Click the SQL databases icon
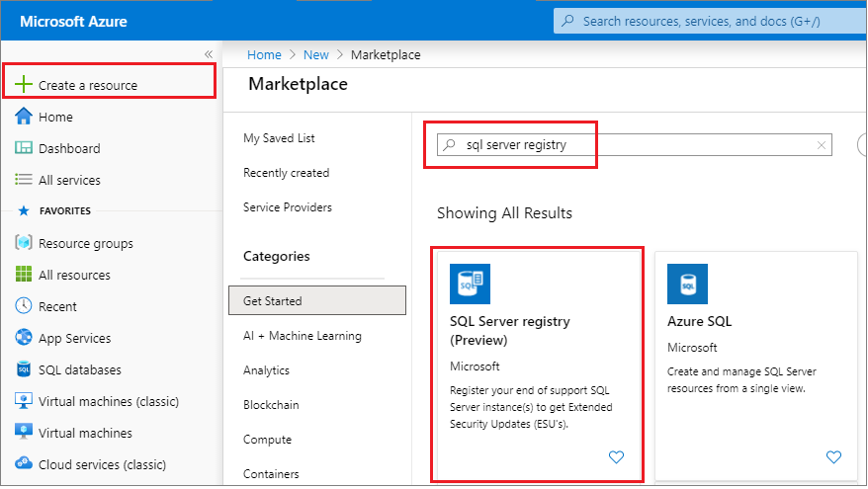 point(24,368)
